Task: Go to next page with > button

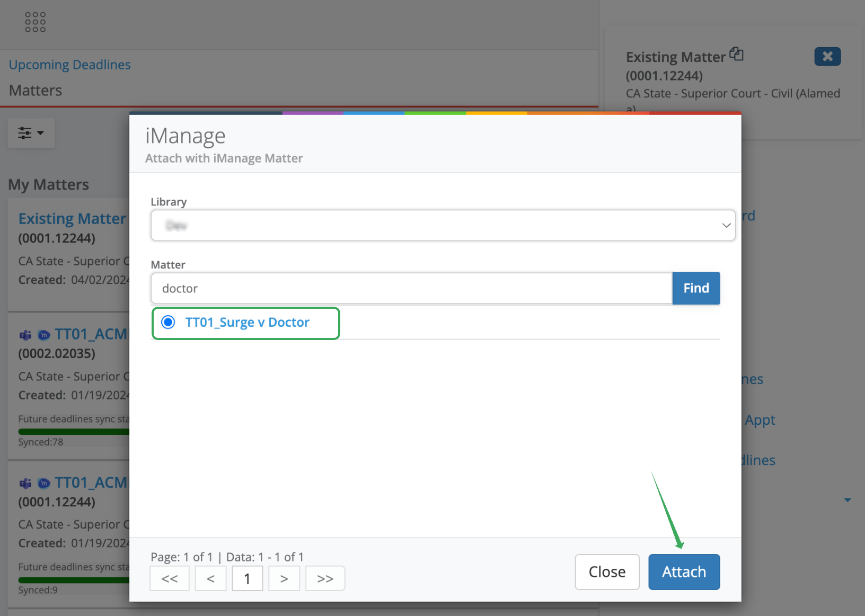Action: point(284,578)
